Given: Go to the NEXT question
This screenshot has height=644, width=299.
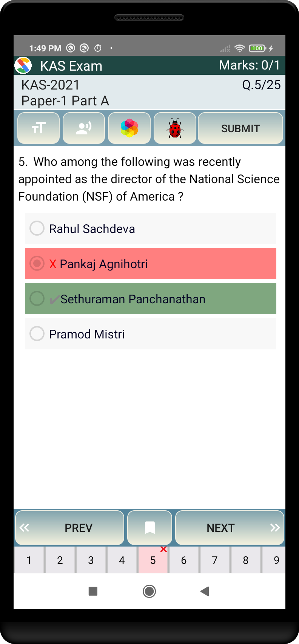Looking at the screenshot, I should pos(230,528).
